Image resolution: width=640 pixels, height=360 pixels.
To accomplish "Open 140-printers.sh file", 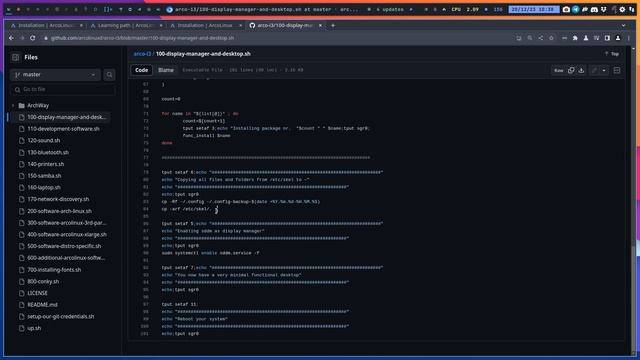I will click(x=46, y=164).
